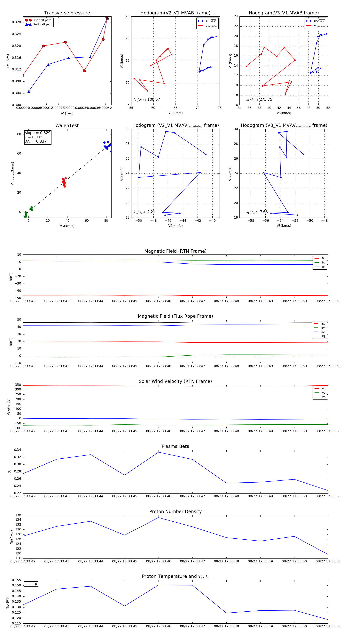Select the "Tp" legend entry
The image size is (351, 644).
(x=31, y=584)
